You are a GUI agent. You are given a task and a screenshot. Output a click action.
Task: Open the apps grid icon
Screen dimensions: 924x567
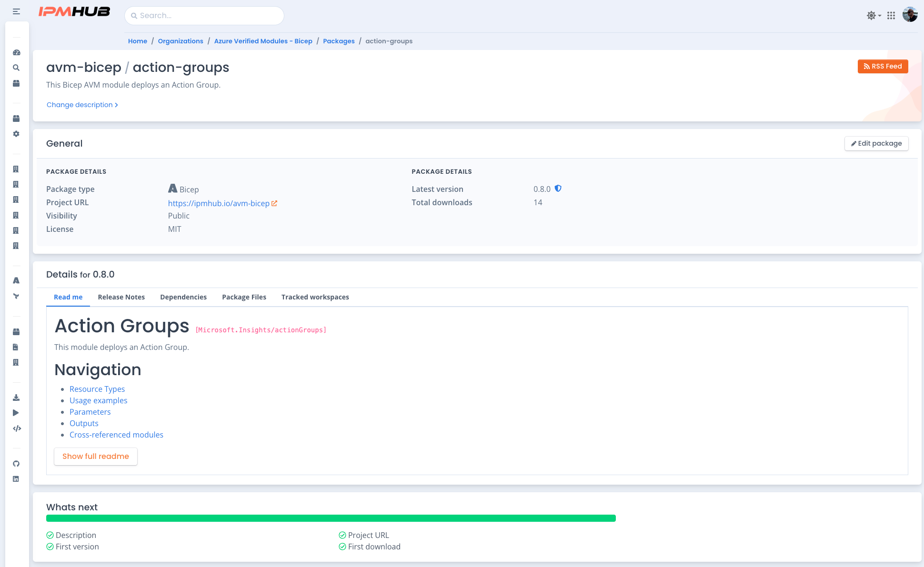tap(891, 15)
